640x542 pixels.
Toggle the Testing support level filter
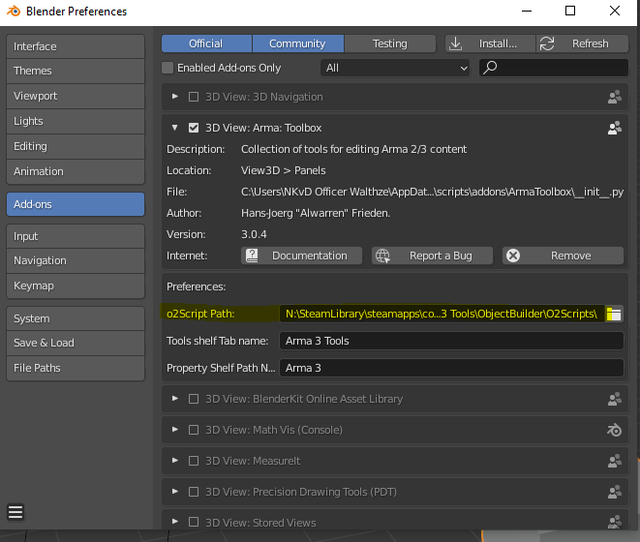point(390,44)
